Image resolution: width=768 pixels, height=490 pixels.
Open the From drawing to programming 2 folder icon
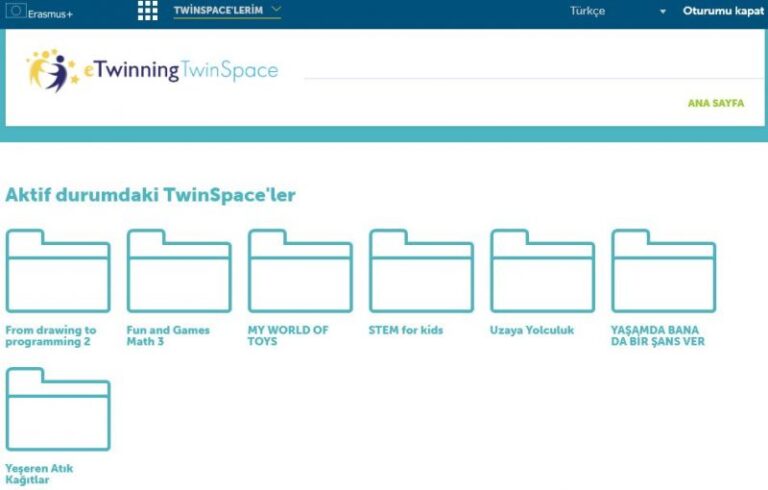[x=58, y=271]
